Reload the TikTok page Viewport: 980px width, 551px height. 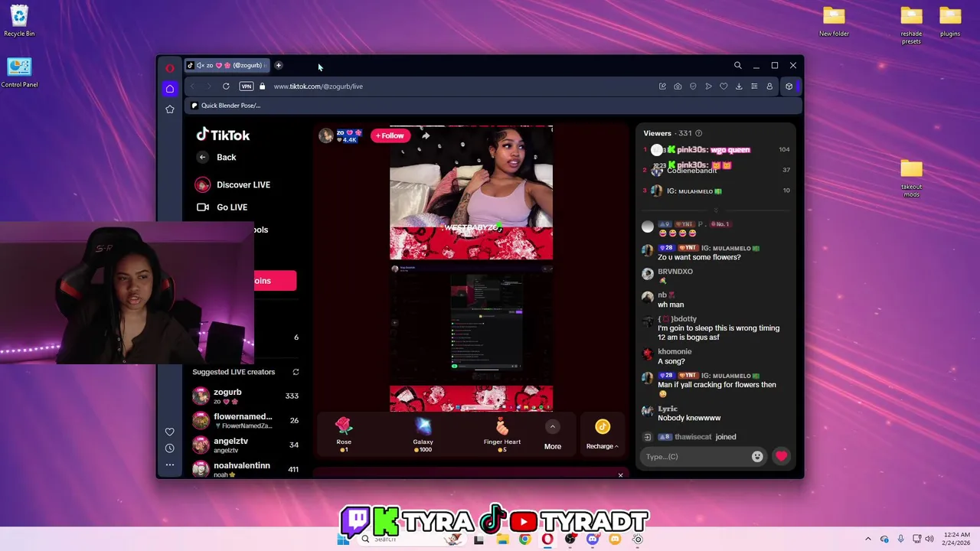point(226,86)
